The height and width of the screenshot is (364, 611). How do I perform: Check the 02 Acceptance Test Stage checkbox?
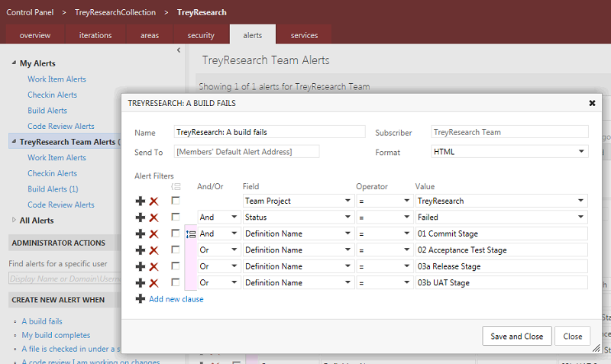(176, 250)
